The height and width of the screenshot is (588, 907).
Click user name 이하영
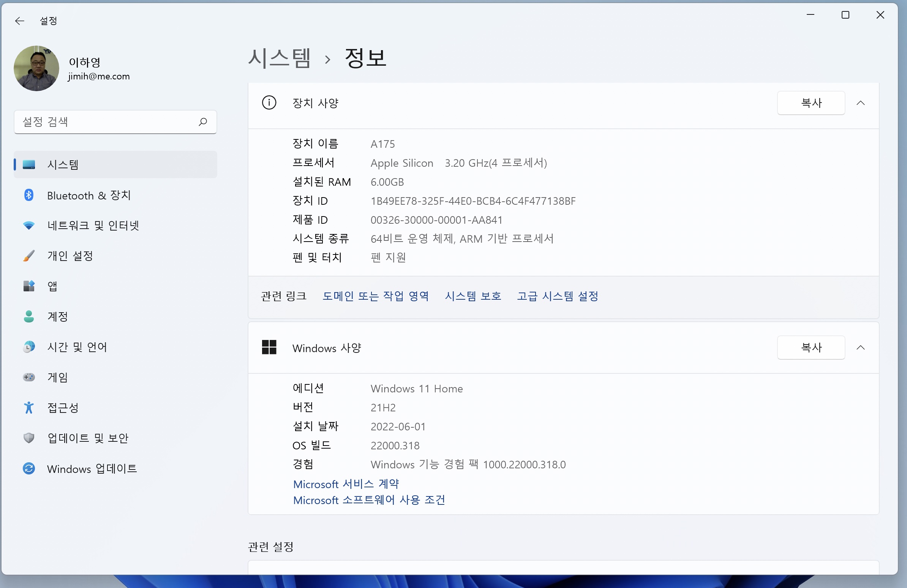pyautogui.click(x=85, y=62)
